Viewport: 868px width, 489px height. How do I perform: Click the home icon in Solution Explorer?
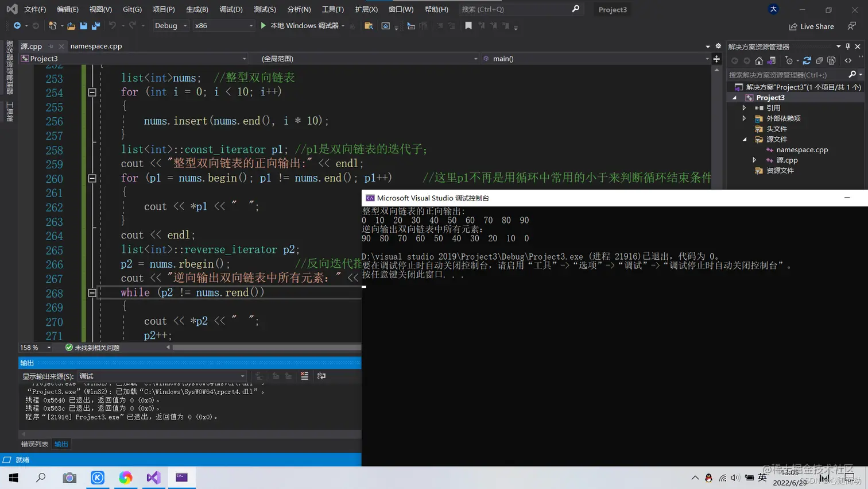[x=759, y=61]
